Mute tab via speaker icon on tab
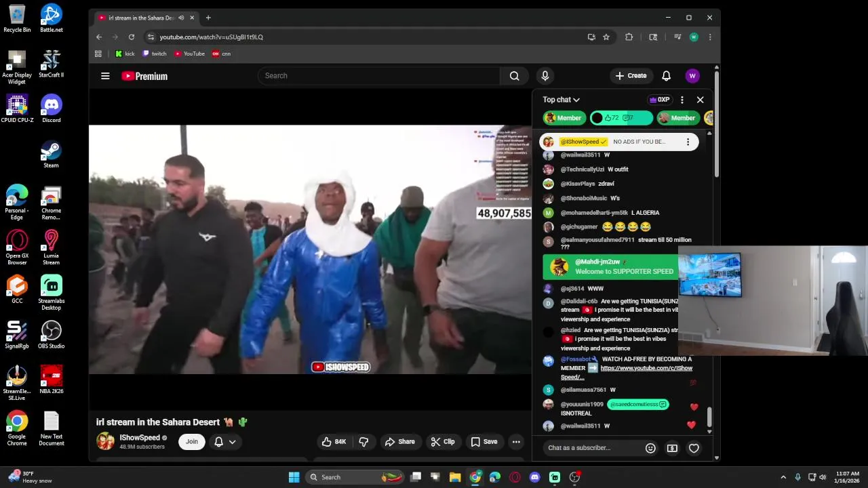This screenshot has width=868, height=488. click(x=181, y=18)
